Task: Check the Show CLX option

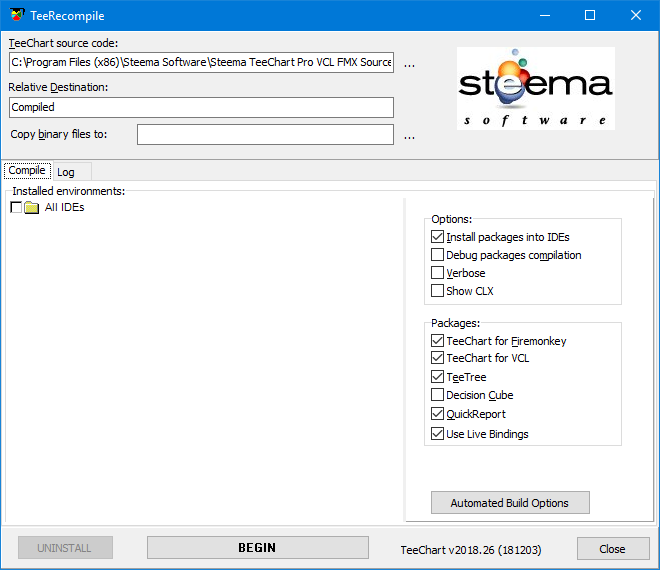Action: point(437,291)
